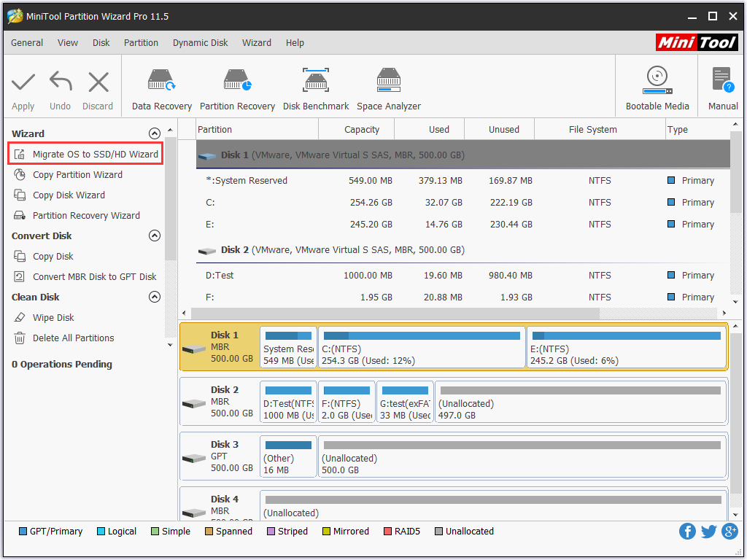Open the Disk menu

(101, 43)
